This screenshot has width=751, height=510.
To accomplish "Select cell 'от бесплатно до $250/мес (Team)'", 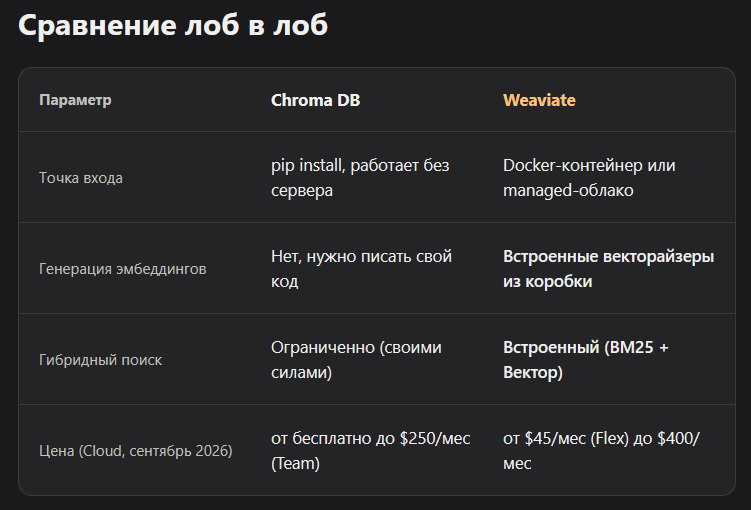I will click(371, 451).
